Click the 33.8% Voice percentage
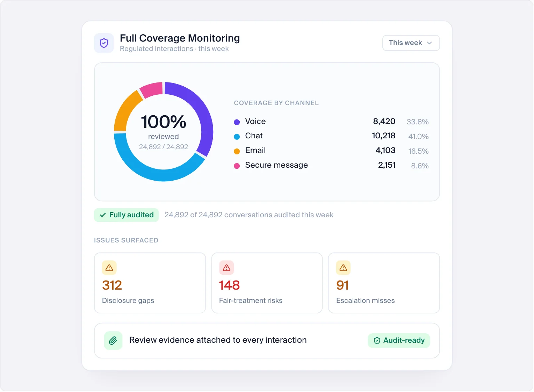Image resolution: width=534 pixels, height=392 pixels. (418, 122)
